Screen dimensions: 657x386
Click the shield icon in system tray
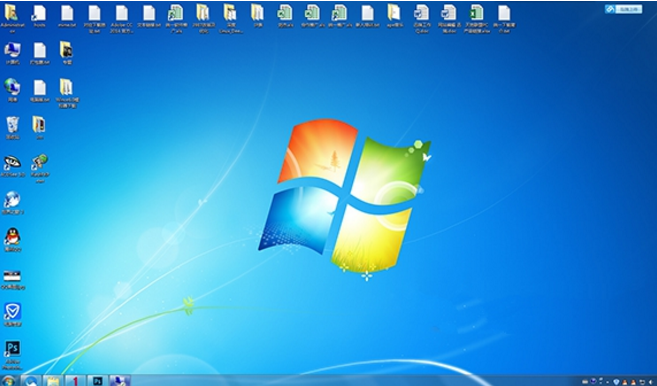click(x=616, y=382)
